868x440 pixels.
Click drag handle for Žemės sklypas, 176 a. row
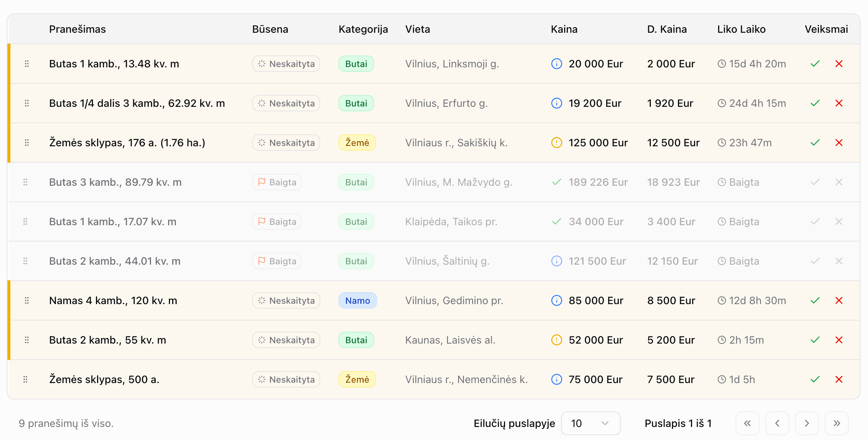coord(27,143)
